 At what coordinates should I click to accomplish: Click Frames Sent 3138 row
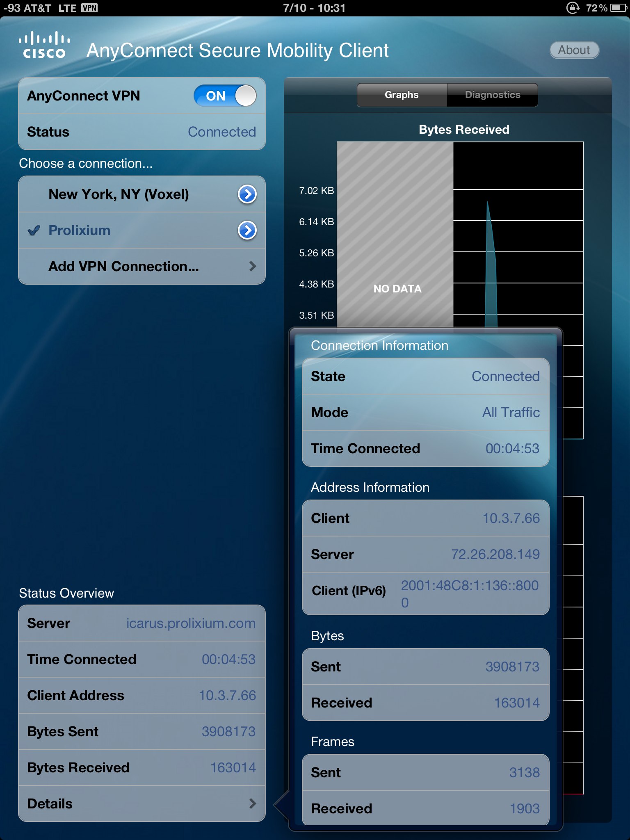pyautogui.click(x=426, y=772)
